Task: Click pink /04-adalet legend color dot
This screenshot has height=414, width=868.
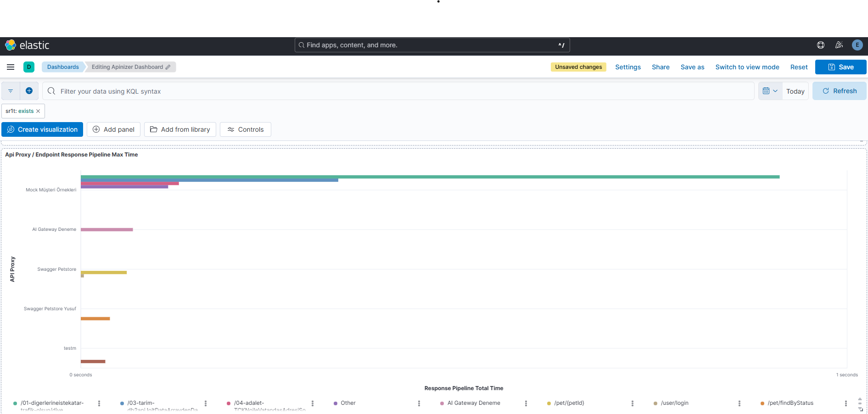Action: tap(229, 403)
